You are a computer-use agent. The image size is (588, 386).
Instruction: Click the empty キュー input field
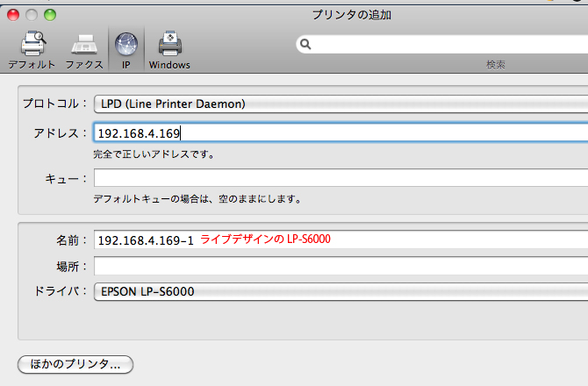(341, 177)
